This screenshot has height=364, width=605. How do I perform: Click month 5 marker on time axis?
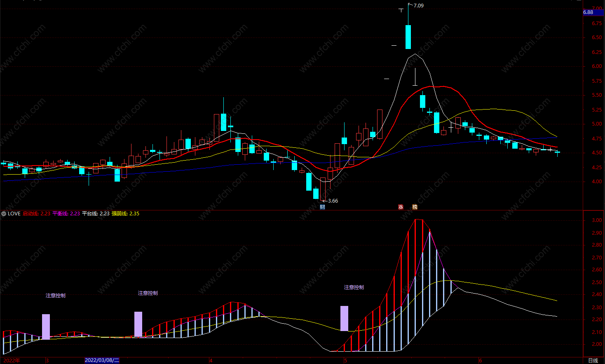(x=346, y=360)
